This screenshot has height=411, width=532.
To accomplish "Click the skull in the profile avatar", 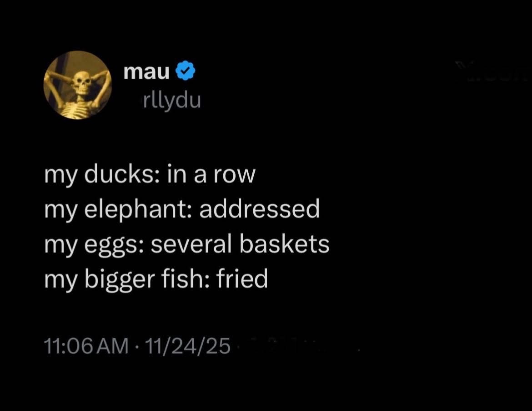I will 82,81.
